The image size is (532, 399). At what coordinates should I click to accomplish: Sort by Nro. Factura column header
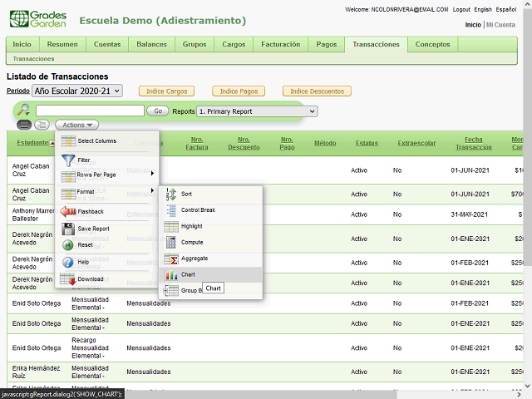(x=197, y=144)
